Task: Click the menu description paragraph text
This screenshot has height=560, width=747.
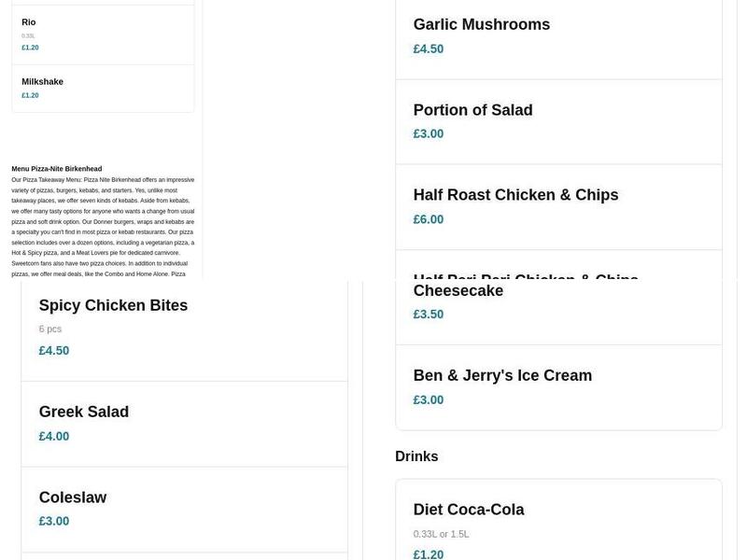Action: click(101, 224)
